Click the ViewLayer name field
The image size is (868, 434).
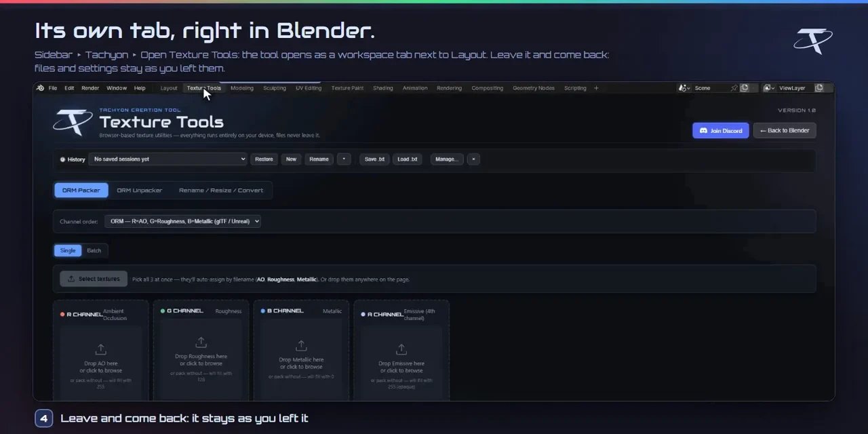click(x=795, y=88)
